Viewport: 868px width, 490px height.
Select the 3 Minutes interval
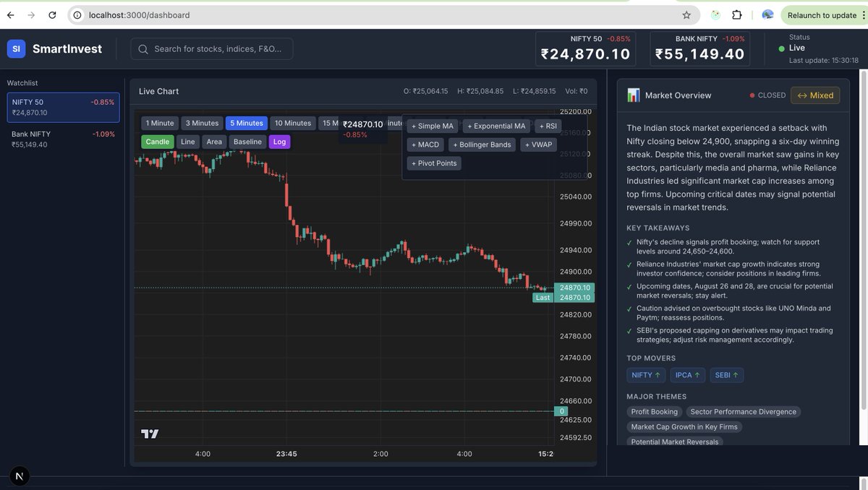[202, 123]
